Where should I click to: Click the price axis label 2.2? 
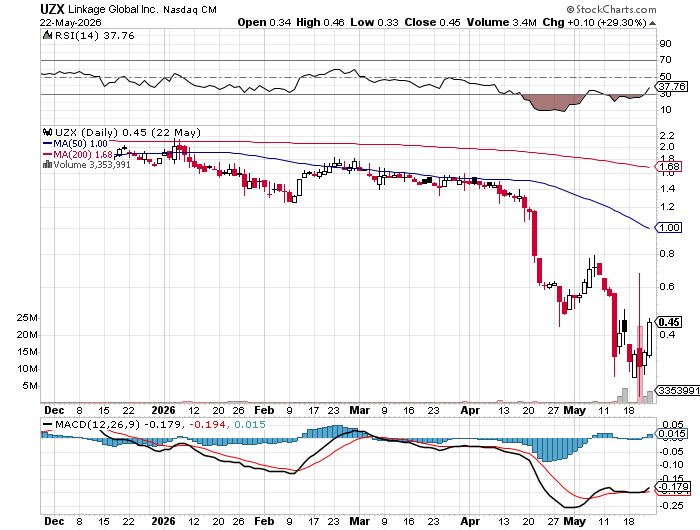click(667, 136)
